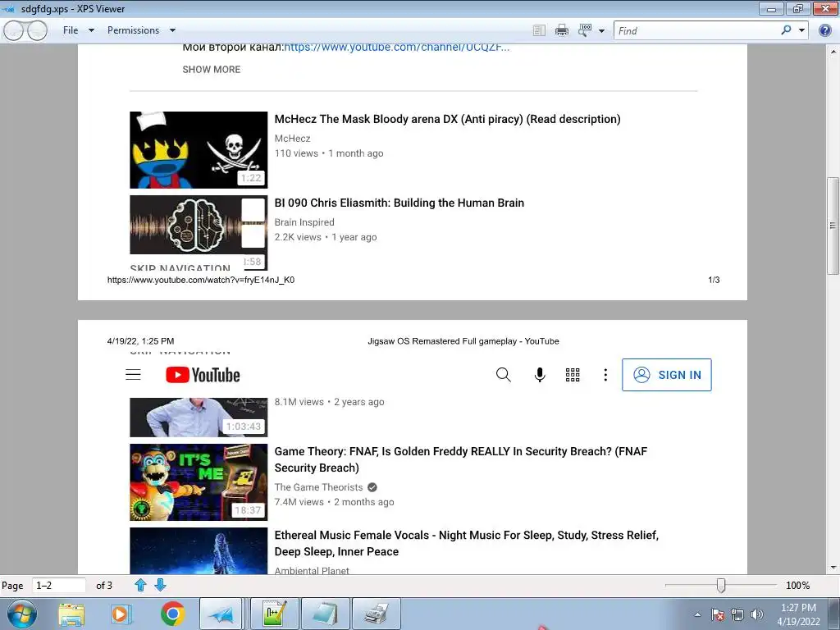Click the vertical scrollbar thumb
Viewport: 840px width, 630px height.
click(x=833, y=226)
